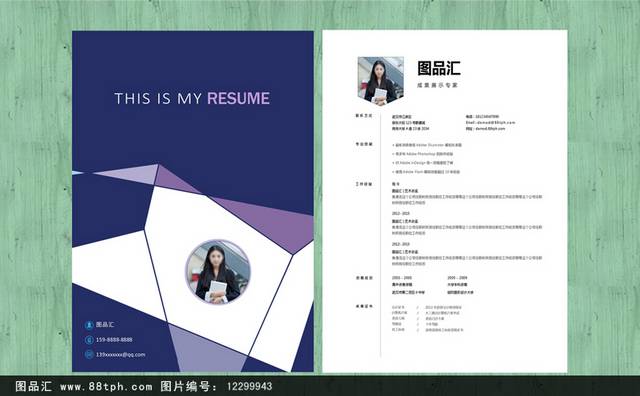Click the website URL under Email line
The height and width of the screenshot is (396, 640).
pos(485,129)
